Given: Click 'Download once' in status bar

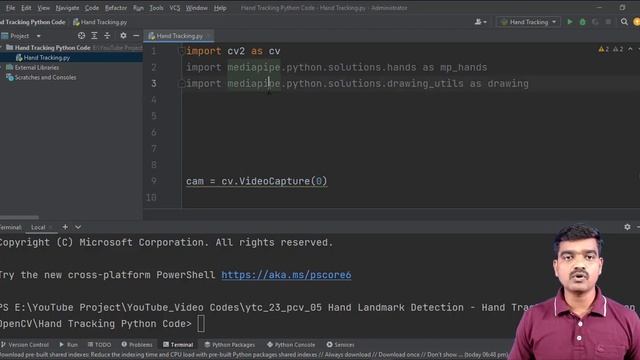Looking at the screenshot, I should pyautogui.click(x=400, y=355).
